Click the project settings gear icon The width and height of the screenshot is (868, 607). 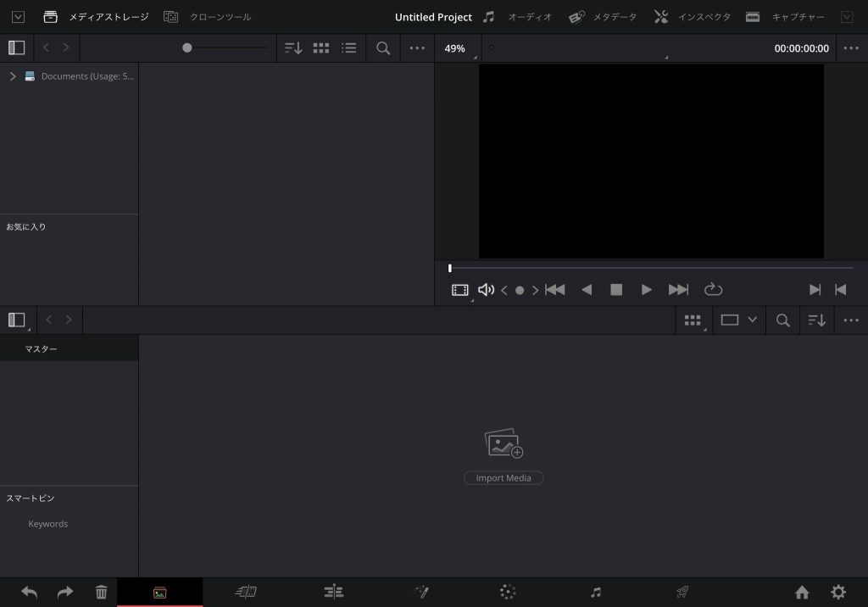click(838, 593)
